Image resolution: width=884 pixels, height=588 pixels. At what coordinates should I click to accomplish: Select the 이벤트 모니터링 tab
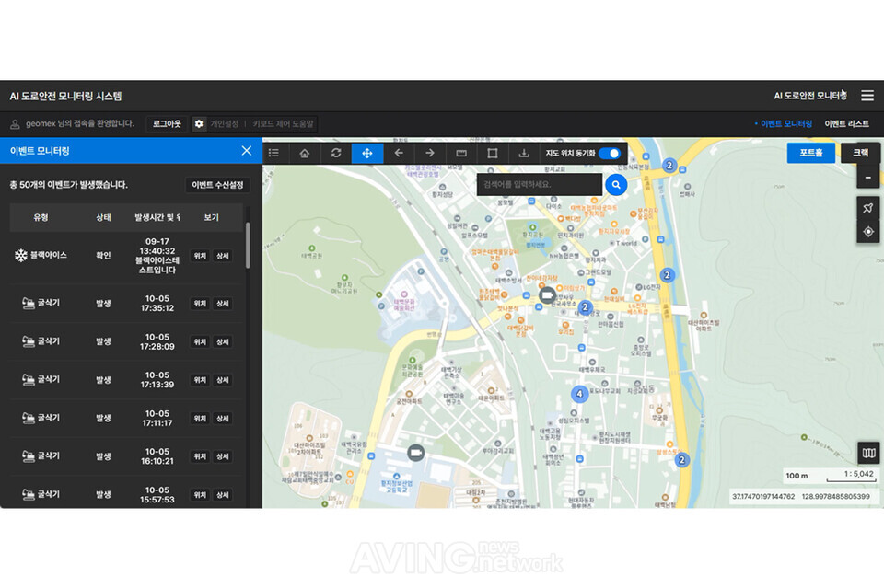pyautogui.click(x=785, y=123)
